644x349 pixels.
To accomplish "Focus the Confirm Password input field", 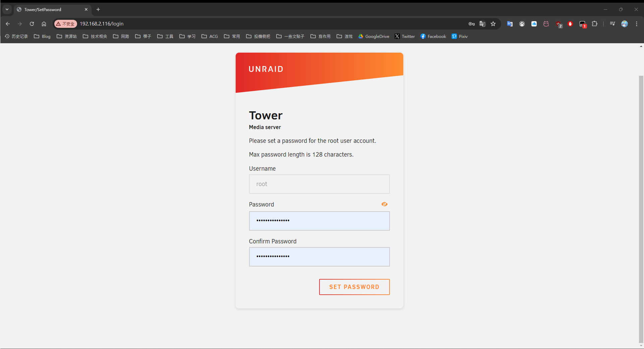I will (x=319, y=257).
